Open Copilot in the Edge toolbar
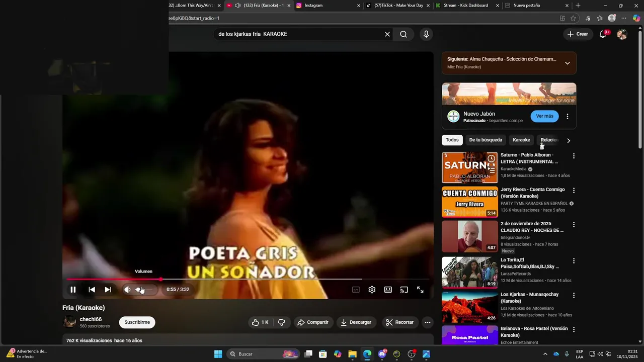This screenshot has height=362, width=644. [636, 18]
